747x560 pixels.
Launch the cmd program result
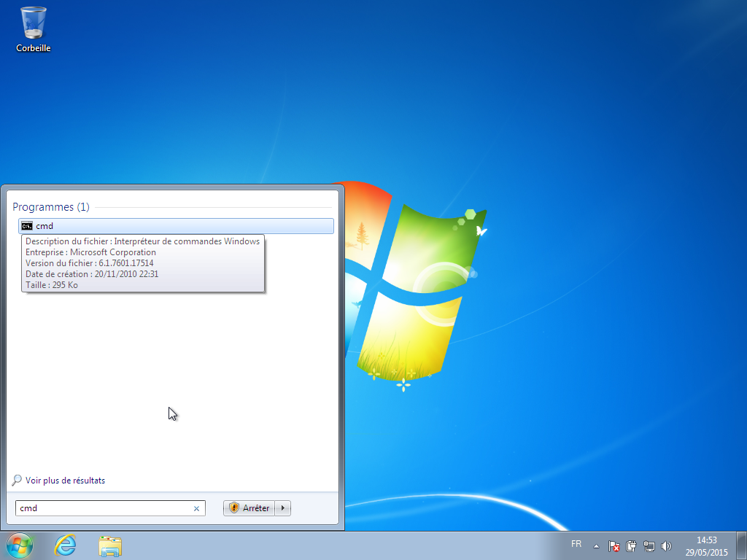click(176, 226)
